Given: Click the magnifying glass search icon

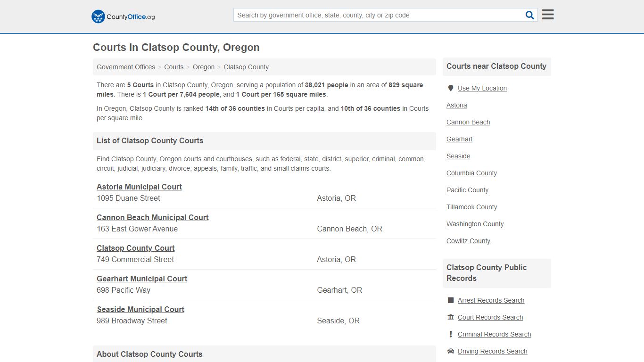Looking at the screenshot, I should pyautogui.click(x=530, y=15).
